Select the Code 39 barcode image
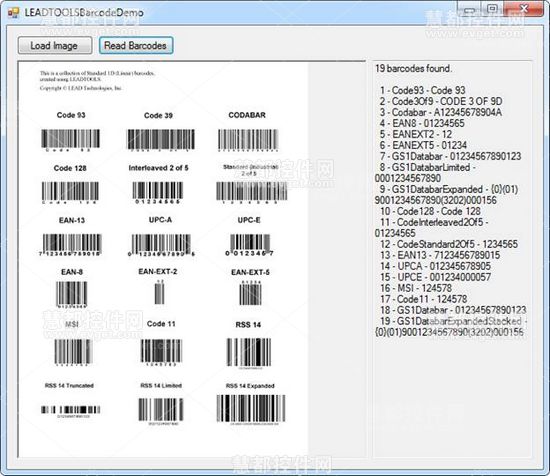This screenshot has height=476, width=550. (x=160, y=140)
